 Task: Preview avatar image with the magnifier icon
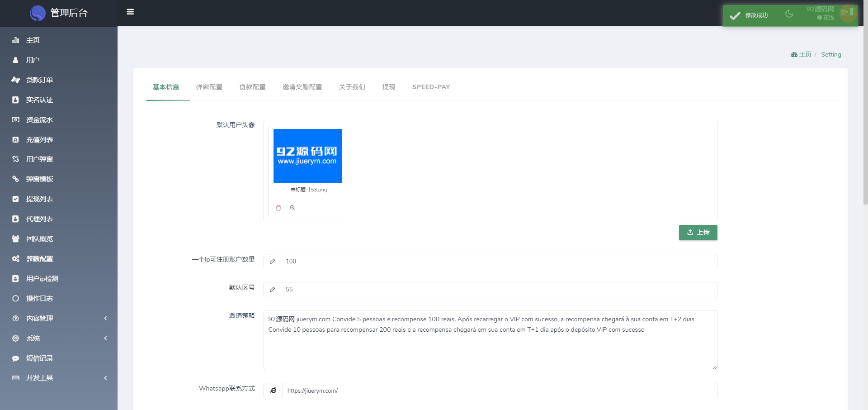(x=292, y=208)
